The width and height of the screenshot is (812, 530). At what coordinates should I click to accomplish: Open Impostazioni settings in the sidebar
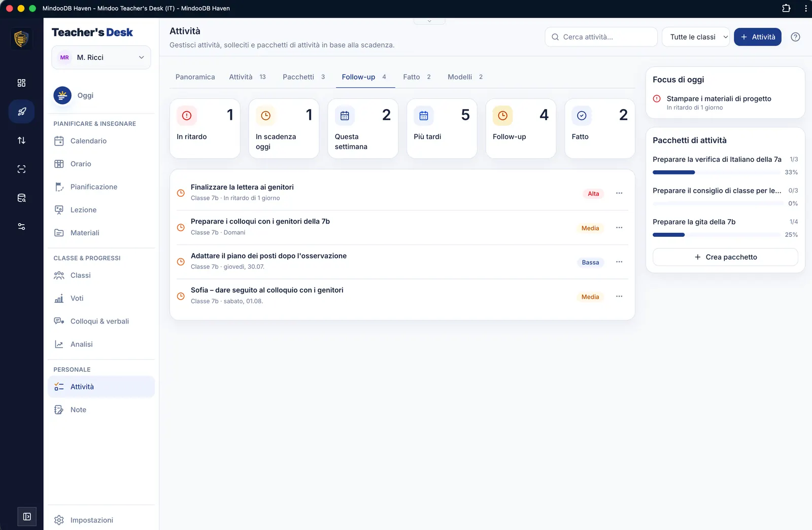click(x=101, y=520)
